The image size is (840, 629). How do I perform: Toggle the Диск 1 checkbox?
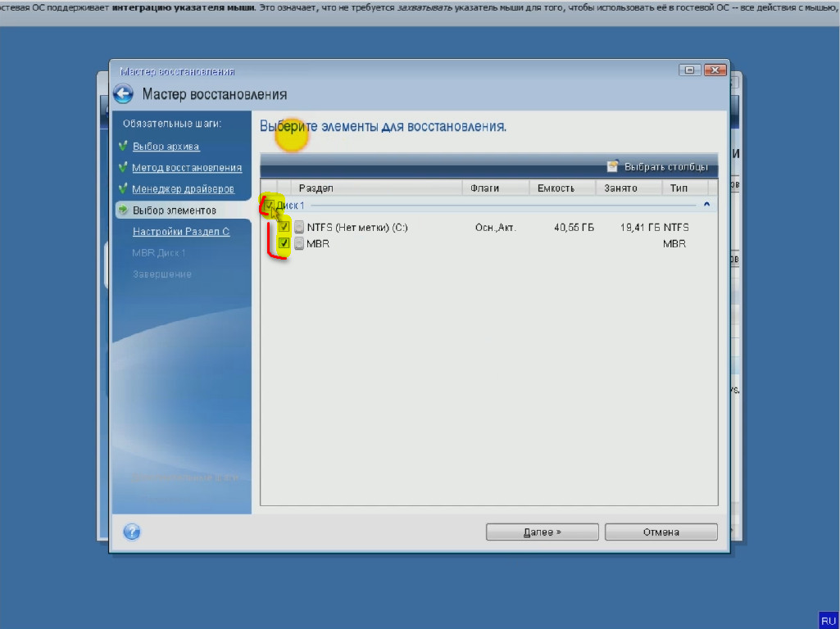pyautogui.click(x=269, y=205)
